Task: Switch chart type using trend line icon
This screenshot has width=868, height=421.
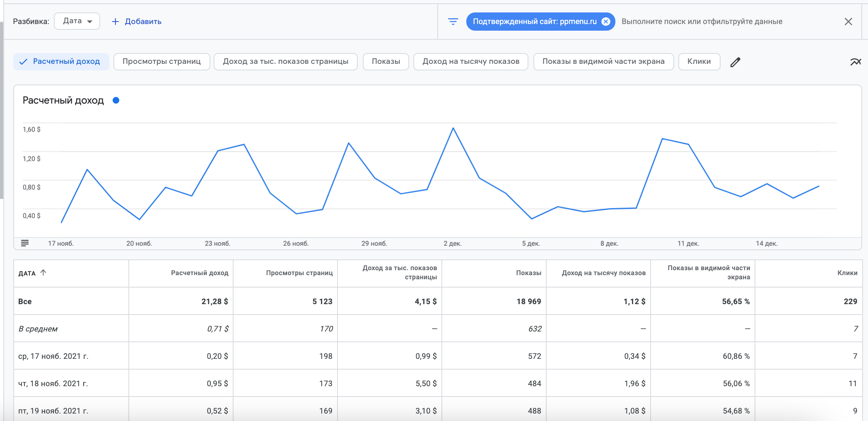Action: click(x=855, y=62)
